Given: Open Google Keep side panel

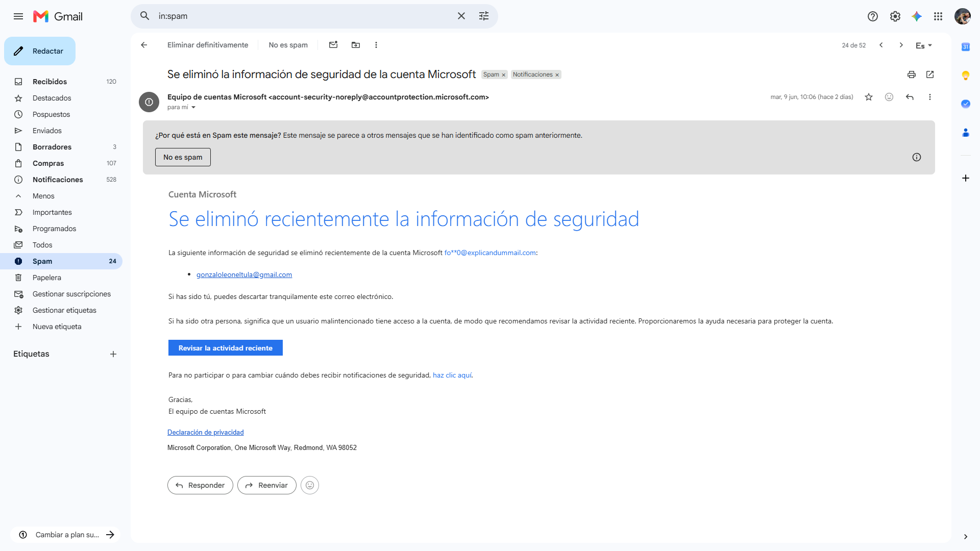Looking at the screenshot, I should (966, 76).
